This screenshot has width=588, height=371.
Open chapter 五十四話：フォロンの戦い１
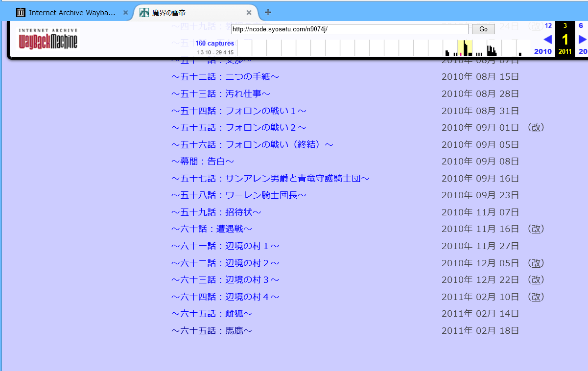pos(239,111)
